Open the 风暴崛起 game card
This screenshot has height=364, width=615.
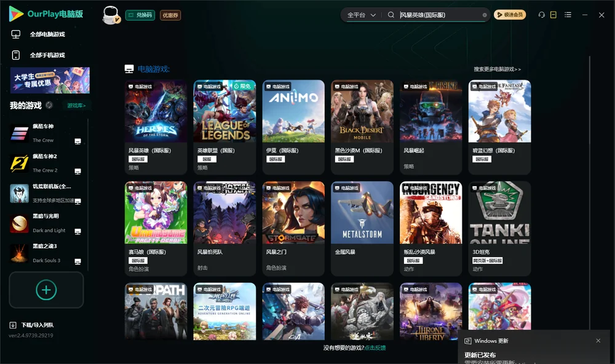(430, 127)
